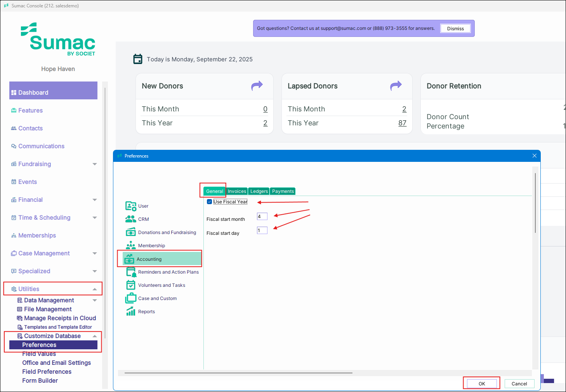Open the Reports preferences icon
This screenshot has width=566, height=392.
(x=131, y=312)
